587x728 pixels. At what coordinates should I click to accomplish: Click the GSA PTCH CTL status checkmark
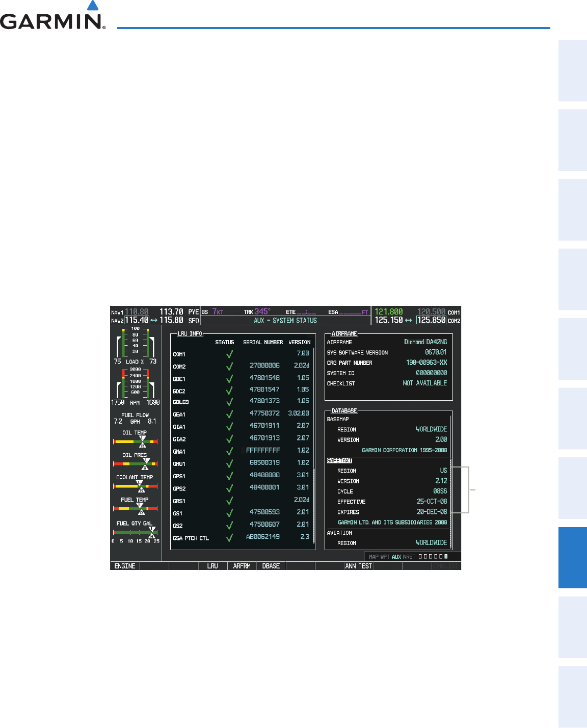[230, 538]
